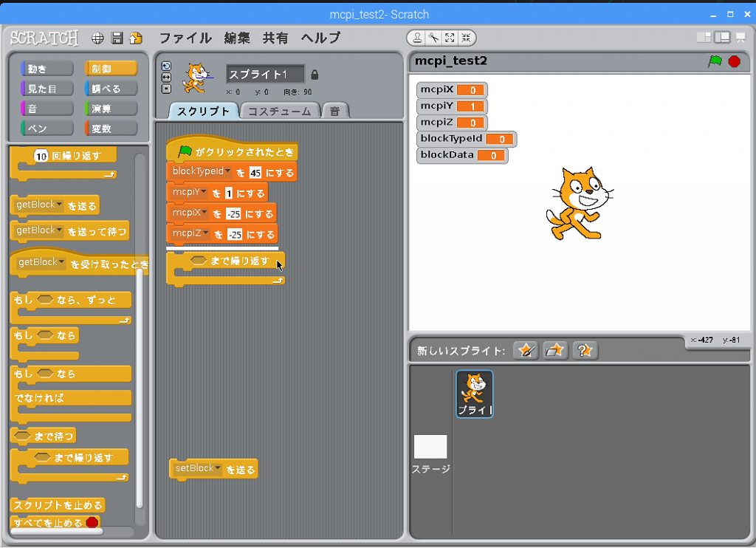Click the スクリプトを止める block
The width and height of the screenshot is (756, 548).
coord(58,505)
